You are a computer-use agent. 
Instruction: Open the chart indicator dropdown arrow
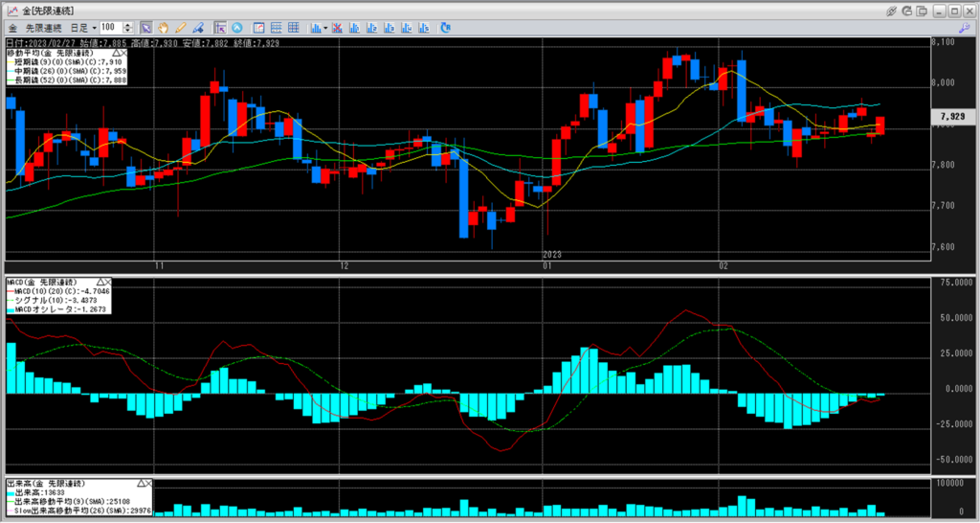325,28
